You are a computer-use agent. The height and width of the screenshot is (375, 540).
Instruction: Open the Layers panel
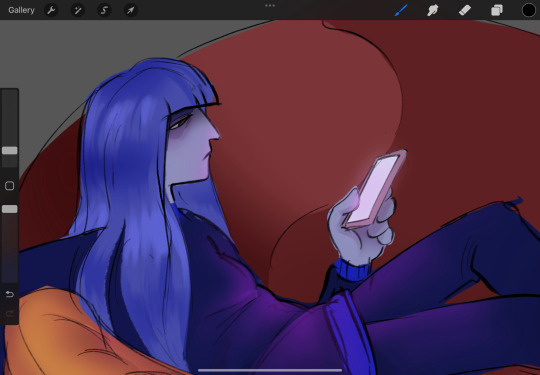pos(497,10)
